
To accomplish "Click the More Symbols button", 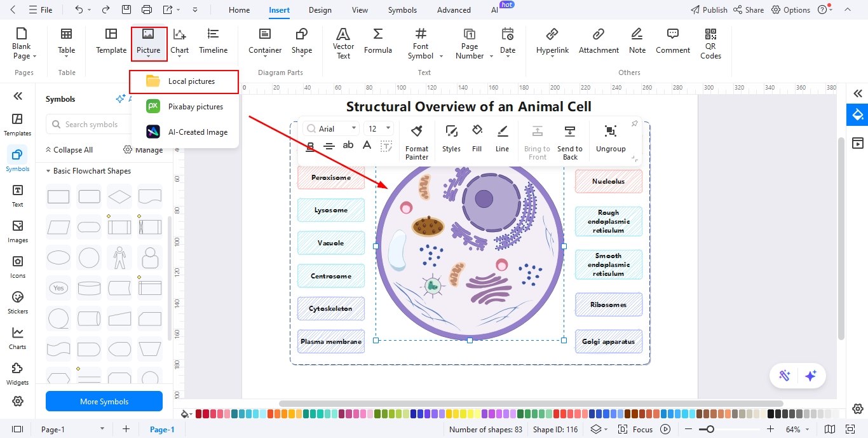I will pos(104,402).
